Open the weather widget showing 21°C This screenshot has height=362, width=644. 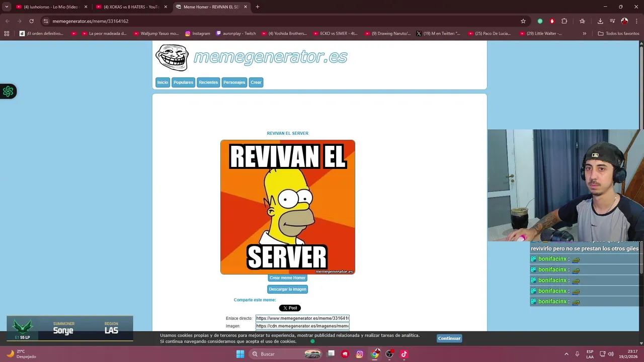21,354
